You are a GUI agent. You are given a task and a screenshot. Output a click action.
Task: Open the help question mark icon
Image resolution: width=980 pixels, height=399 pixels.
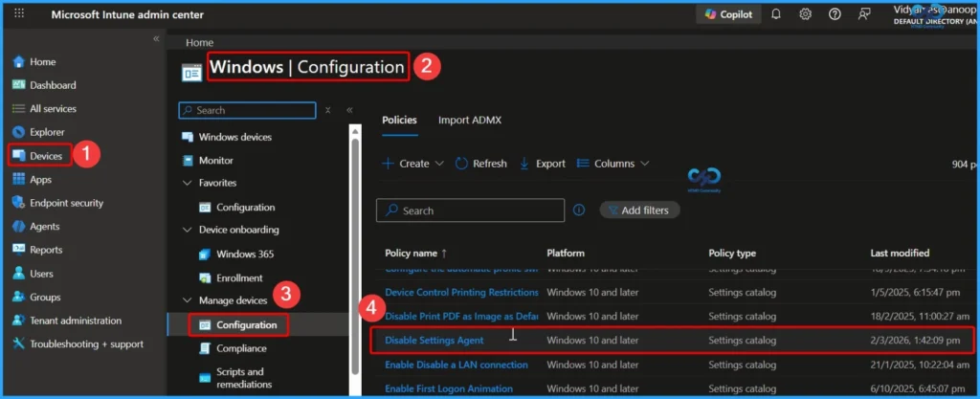[x=835, y=14]
